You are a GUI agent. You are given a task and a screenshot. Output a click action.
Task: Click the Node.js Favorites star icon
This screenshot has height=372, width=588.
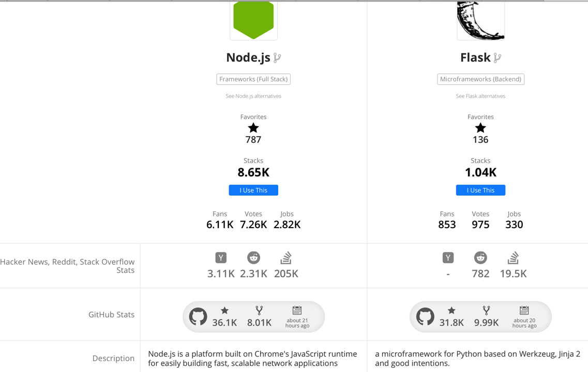[253, 128]
